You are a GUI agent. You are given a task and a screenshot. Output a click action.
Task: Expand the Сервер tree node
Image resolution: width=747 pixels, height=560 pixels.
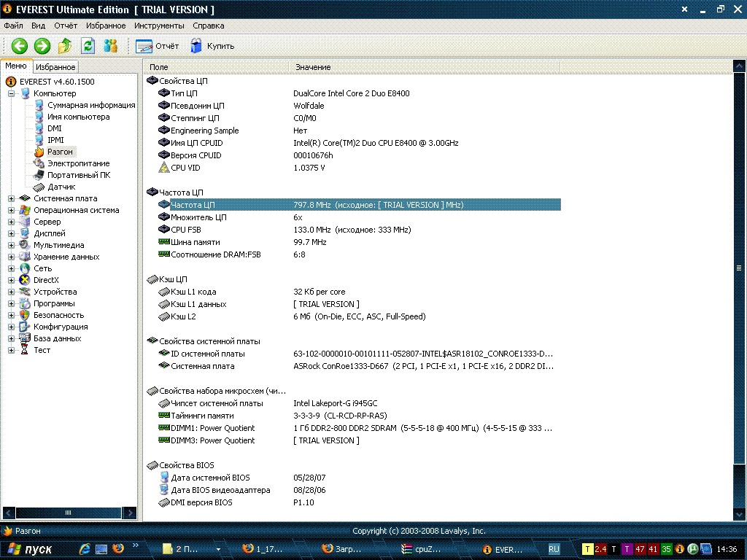tap(11, 222)
